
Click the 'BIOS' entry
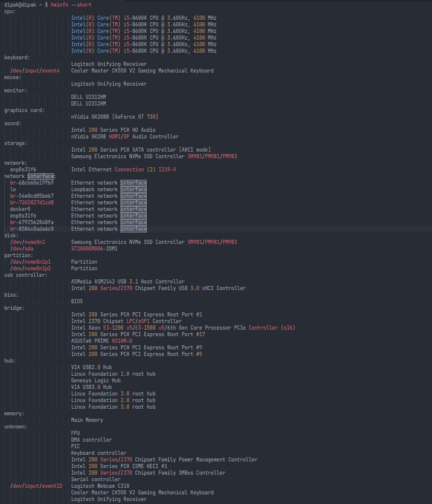tap(77, 301)
